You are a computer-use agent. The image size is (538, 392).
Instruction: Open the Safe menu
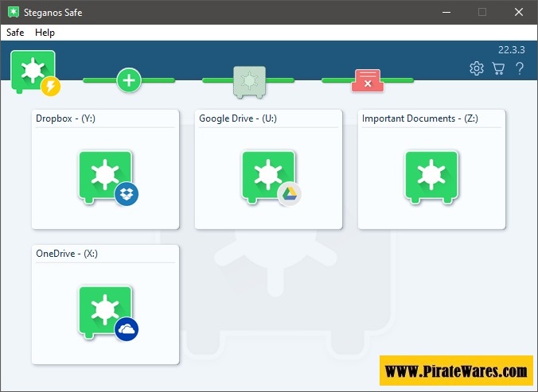[15, 33]
